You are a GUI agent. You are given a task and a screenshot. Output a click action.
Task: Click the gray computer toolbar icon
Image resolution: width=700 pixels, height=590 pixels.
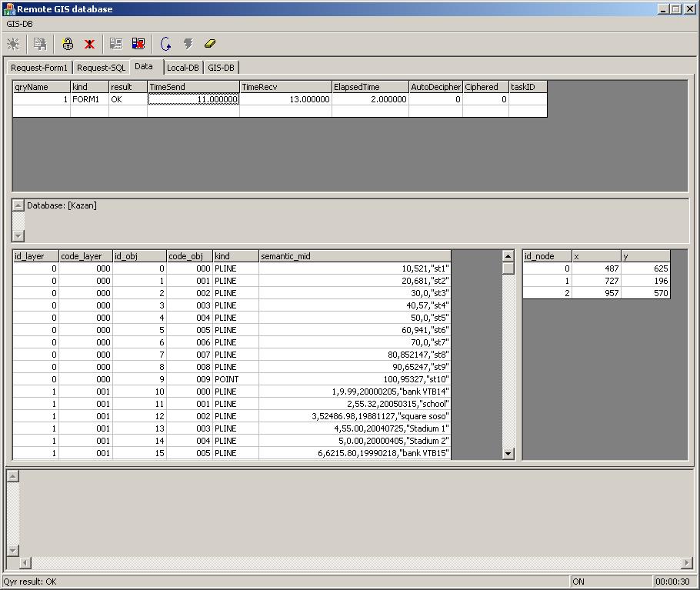pyautogui.click(x=116, y=44)
